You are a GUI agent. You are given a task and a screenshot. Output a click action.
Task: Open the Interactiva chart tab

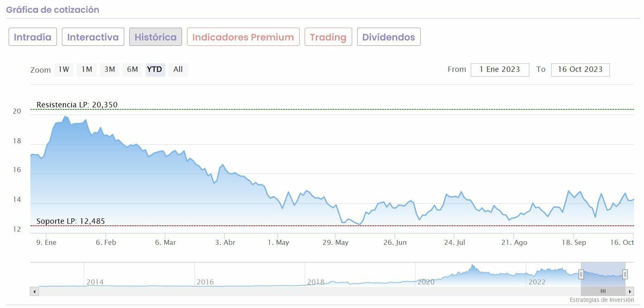coord(93,37)
